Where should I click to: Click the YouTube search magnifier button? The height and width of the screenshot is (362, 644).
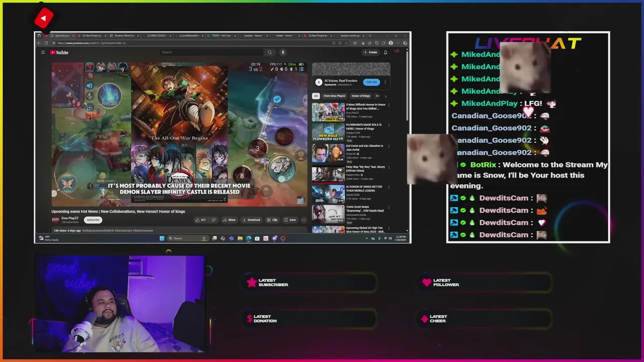pyautogui.click(x=270, y=52)
